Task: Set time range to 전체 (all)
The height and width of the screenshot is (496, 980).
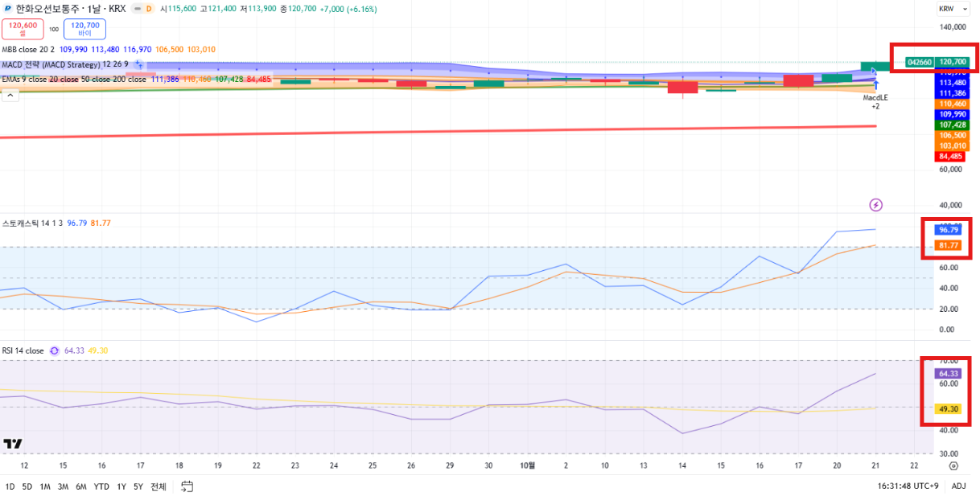Action: [x=159, y=486]
